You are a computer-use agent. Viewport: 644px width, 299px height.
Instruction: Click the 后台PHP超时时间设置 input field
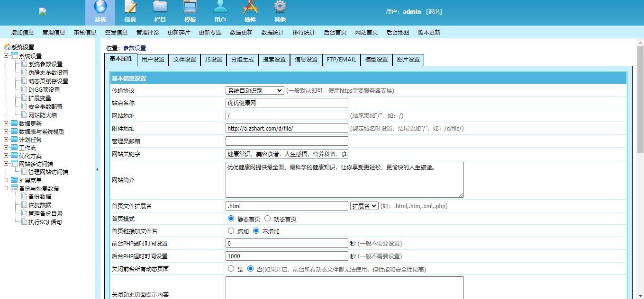pyautogui.click(x=287, y=256)
